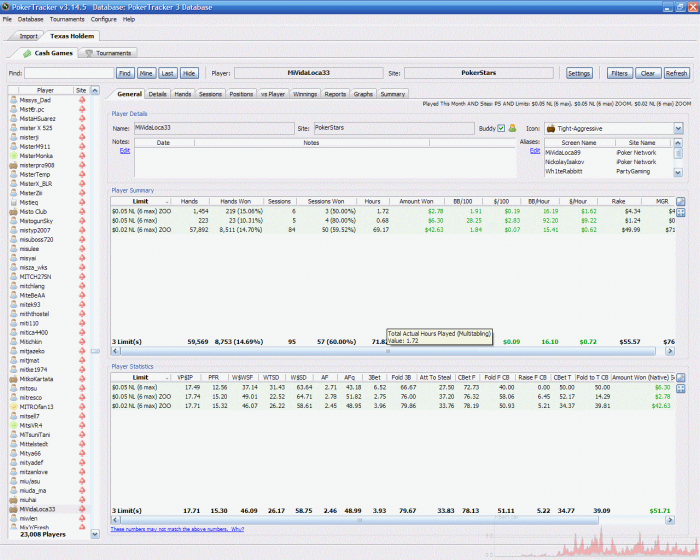
Task: Click the PokerTracker title bar app icon
Action: 5,7
